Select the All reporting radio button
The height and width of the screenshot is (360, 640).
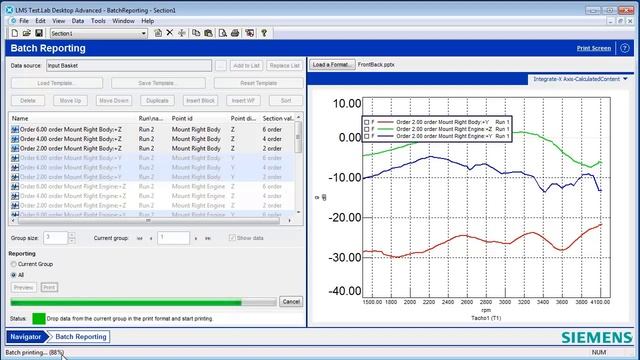point(14,275)
